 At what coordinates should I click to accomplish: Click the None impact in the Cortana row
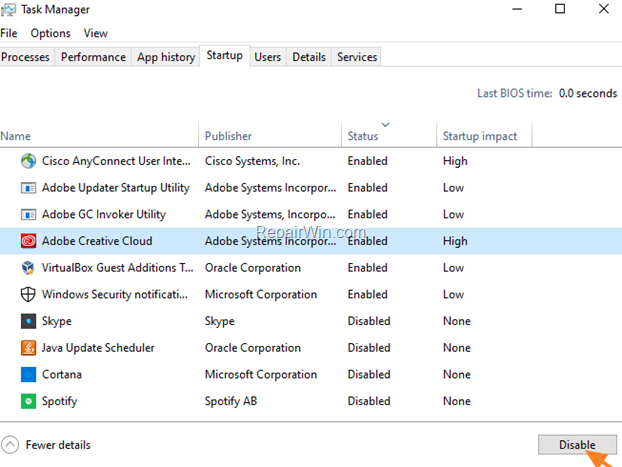[x=457, y=374]
